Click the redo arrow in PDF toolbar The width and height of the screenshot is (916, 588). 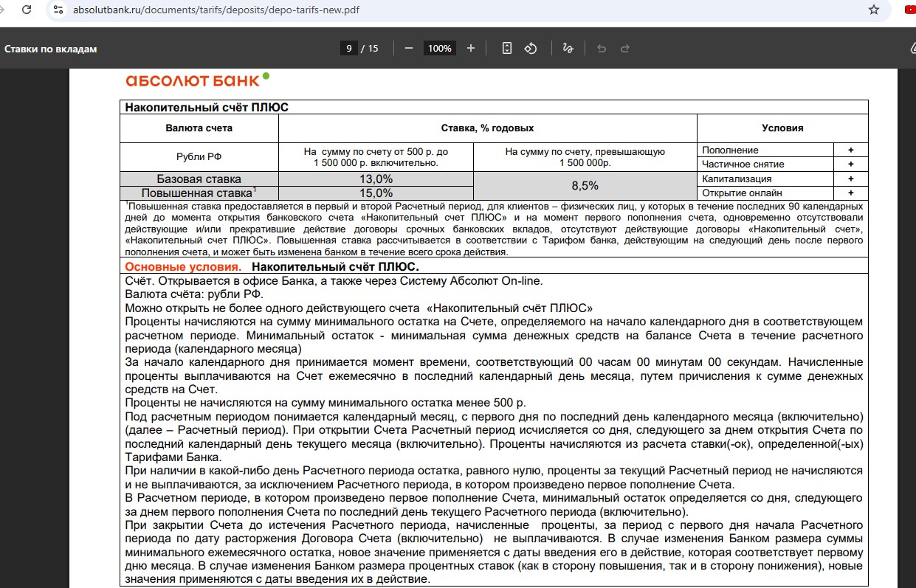click(625, 48)
